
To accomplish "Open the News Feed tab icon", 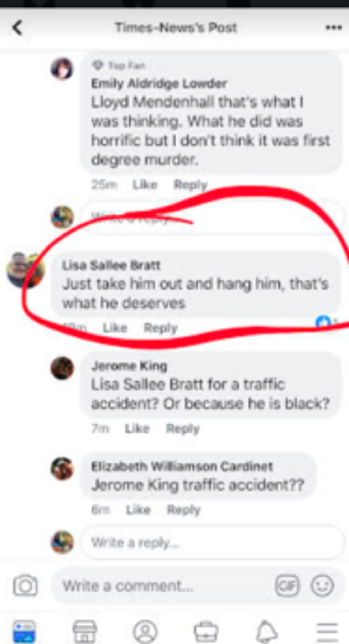I will (x=24, y=631).
